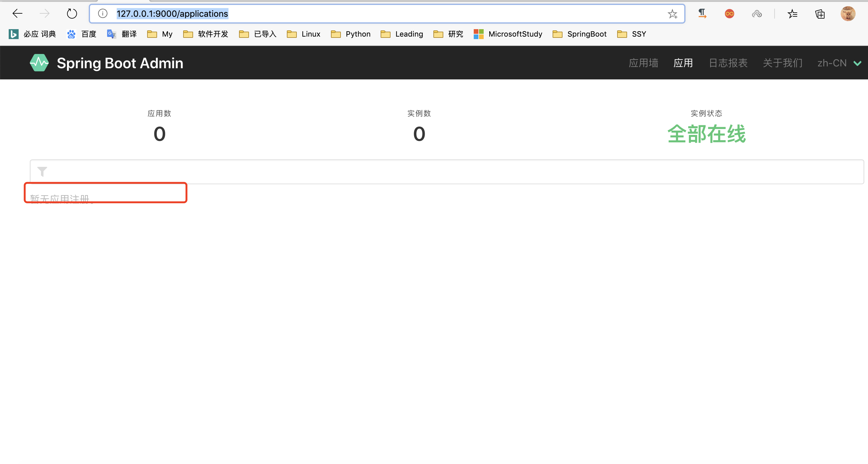
Task: Click the browser bookmark star icon
Action: click(672, 13)
